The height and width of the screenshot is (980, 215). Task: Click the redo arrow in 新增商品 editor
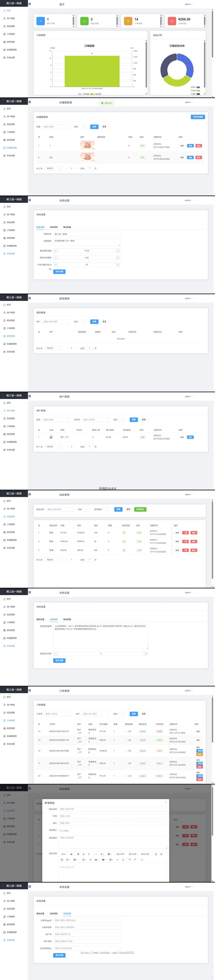[x=135, y=860]
